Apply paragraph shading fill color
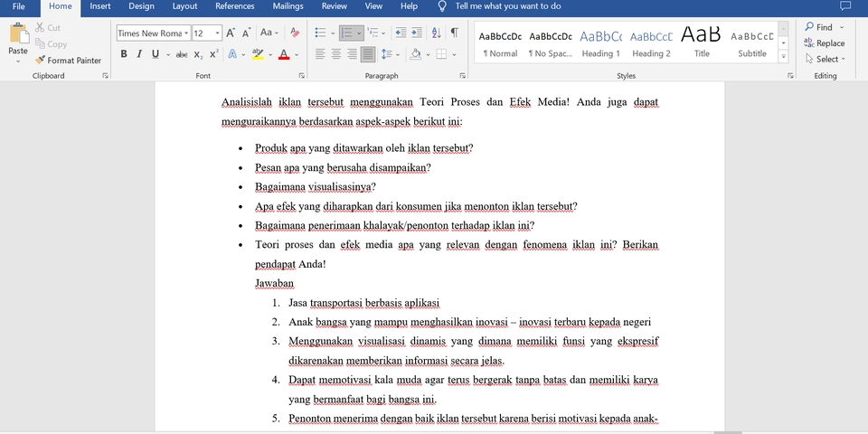Viewport: 868px width, 434px height. pyautogui.click(x=415, y=54)
